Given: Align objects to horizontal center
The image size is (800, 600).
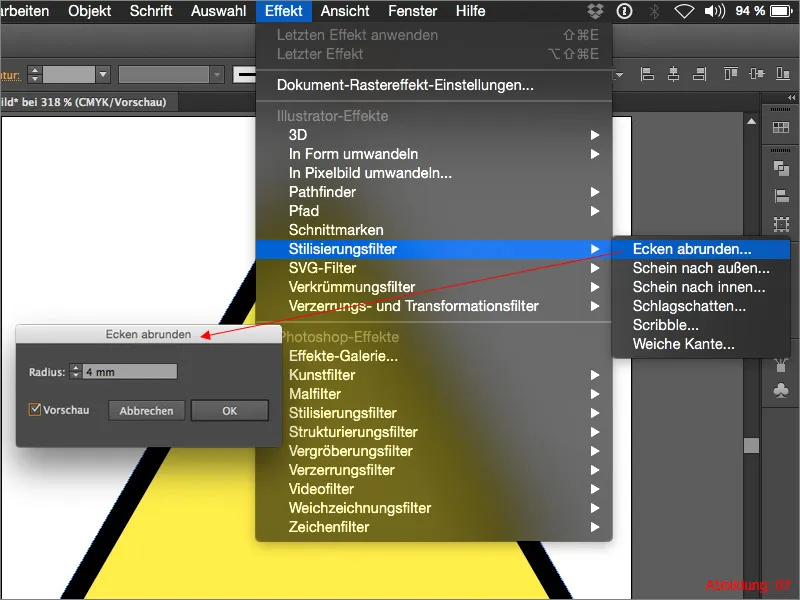Looking at the screenshot, I should point(673,74).
